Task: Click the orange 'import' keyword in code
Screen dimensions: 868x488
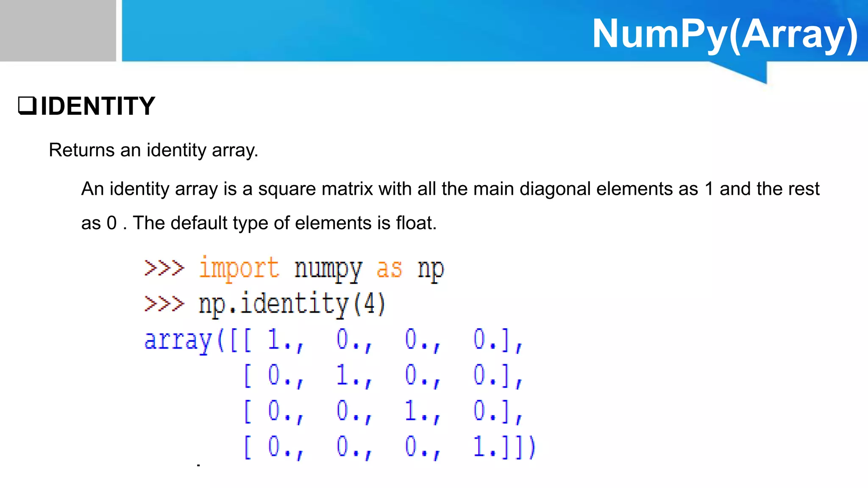Action: point(239,269)
